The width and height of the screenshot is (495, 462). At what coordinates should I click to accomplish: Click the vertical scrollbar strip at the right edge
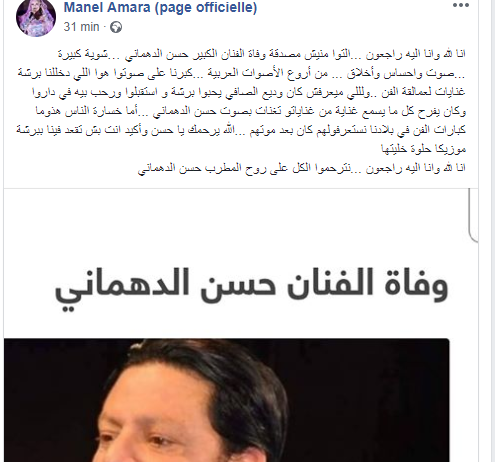[493, 231]
